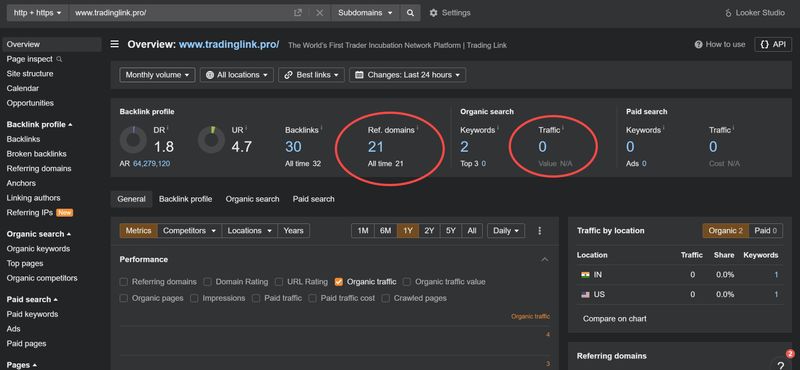Select the Metrics button
Viewport: 800px width, 370px height.
click(139, 231)
